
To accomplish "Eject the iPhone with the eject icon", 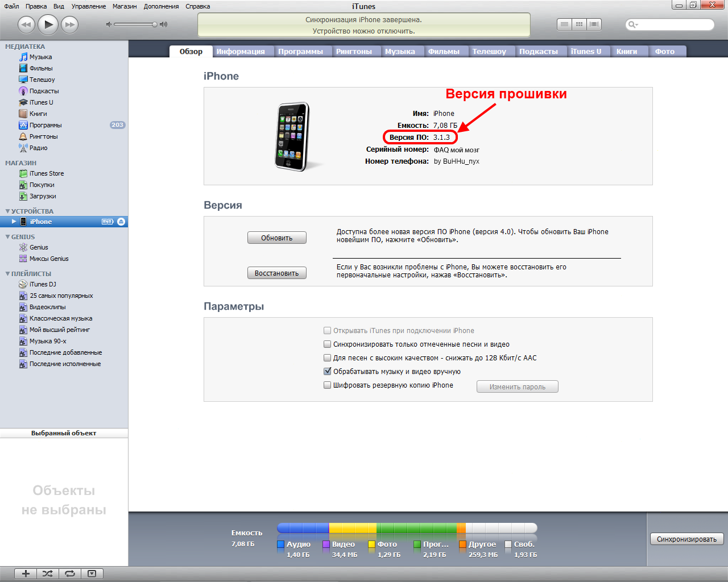I will 121,222.
